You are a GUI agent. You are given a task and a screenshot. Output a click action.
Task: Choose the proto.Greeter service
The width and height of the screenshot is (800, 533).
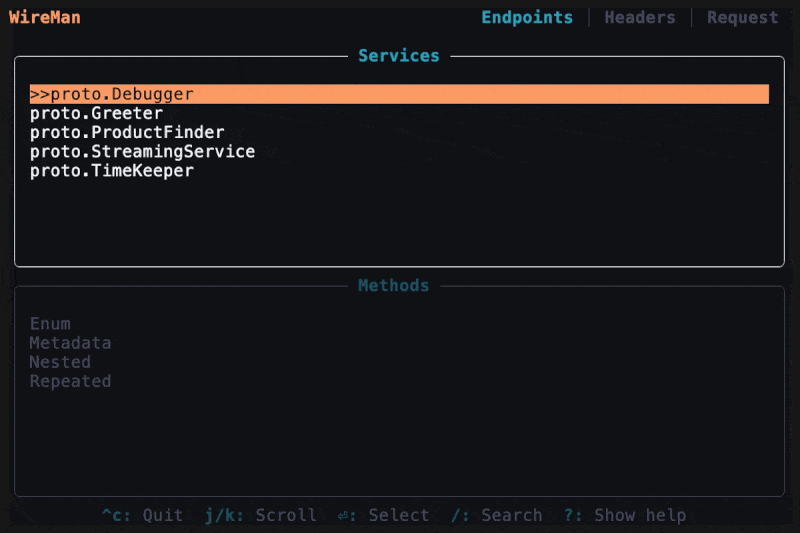96,113
